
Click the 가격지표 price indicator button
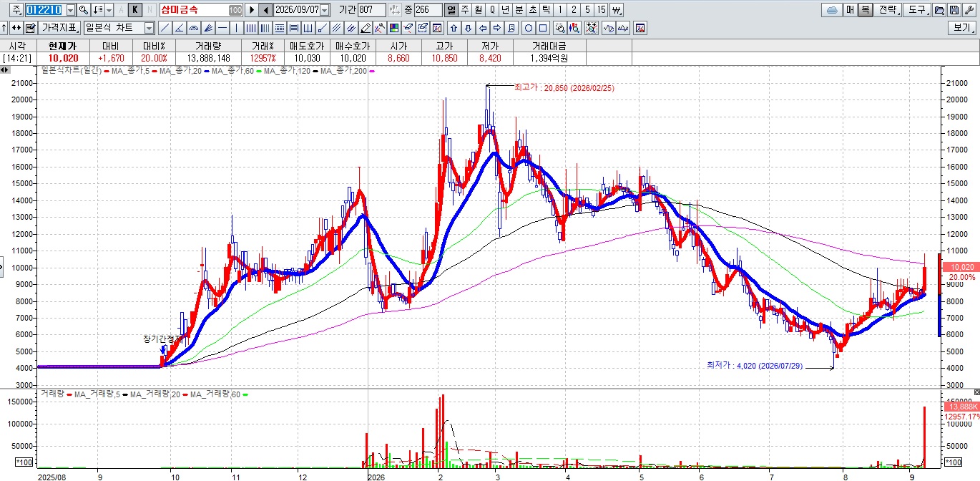(x=60, y=28)
